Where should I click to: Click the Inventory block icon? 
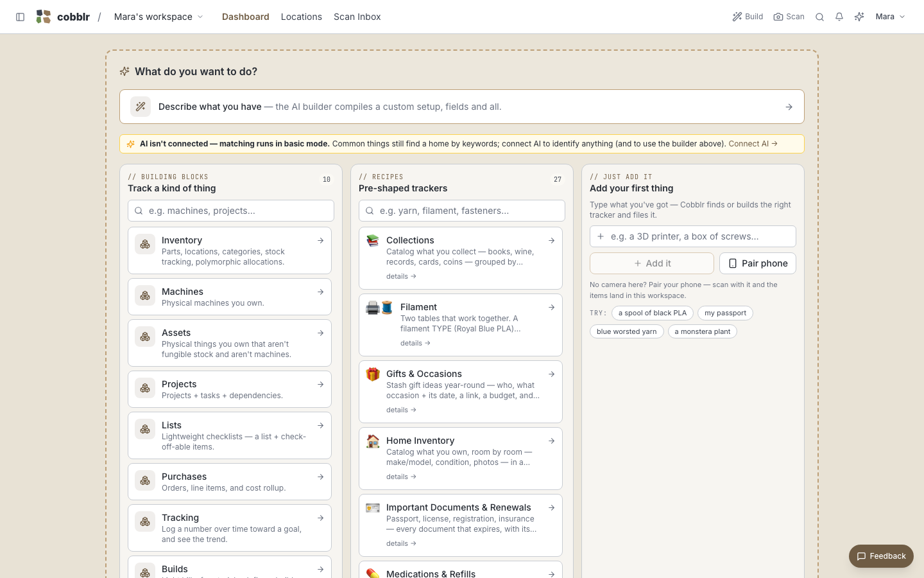tap(145, 244)
